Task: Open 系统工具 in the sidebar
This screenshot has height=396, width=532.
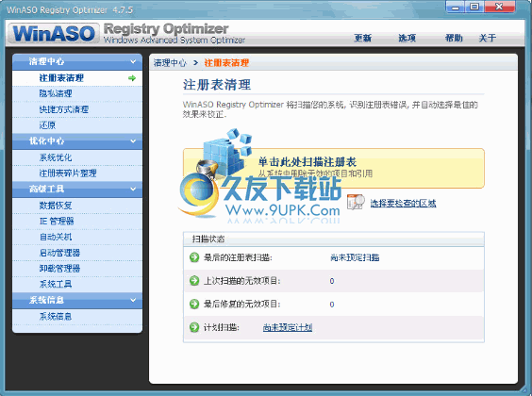Action: [x=77, y=284]
